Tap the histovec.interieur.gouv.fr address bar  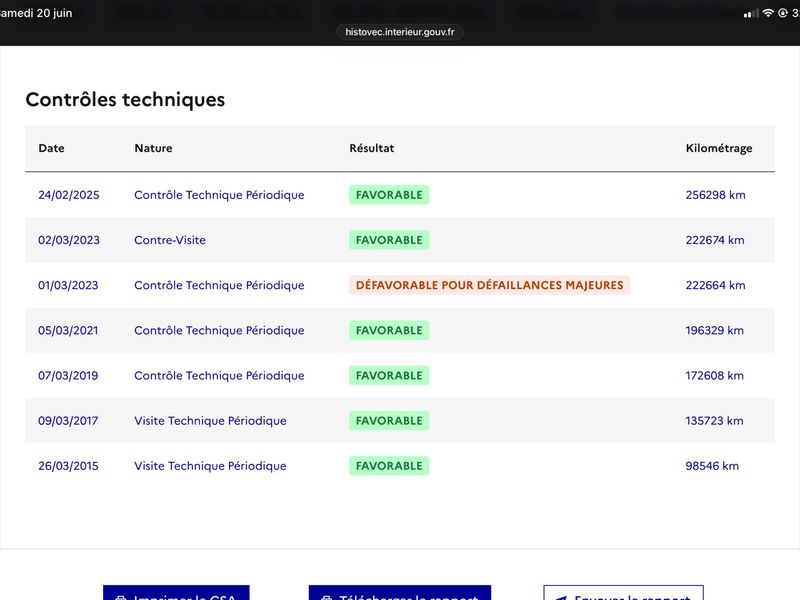399,32
